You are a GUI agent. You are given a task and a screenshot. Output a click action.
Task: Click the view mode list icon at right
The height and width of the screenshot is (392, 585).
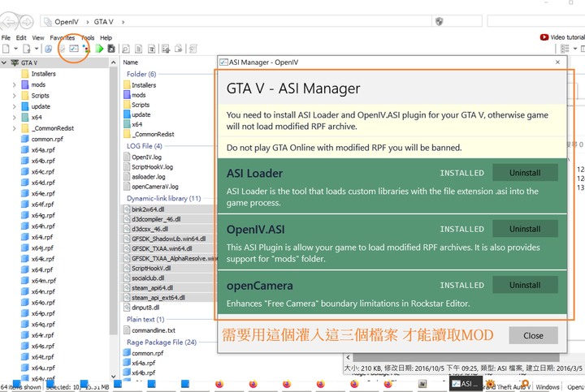[x=565, y=49]
